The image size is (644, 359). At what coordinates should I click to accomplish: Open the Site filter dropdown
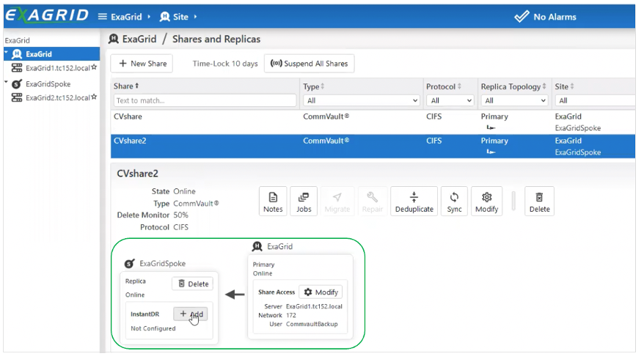[x=595, y=100]
